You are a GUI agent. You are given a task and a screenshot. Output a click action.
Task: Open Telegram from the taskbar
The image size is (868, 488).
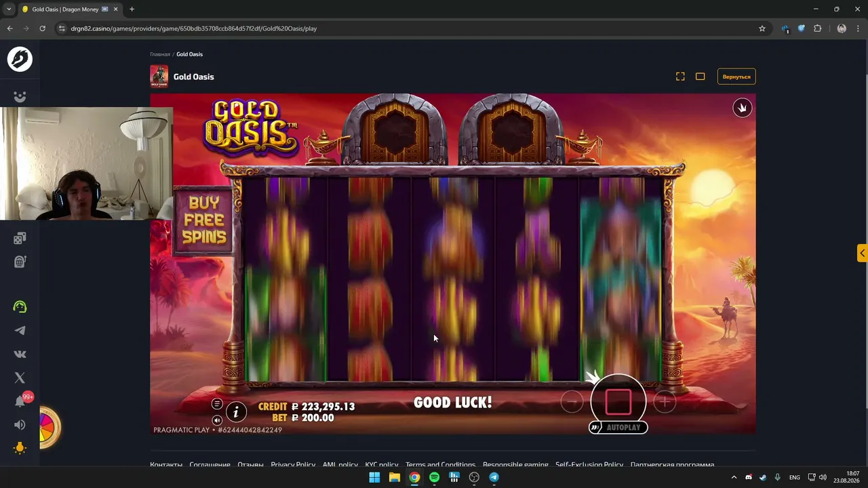click(x=494, y=477)
